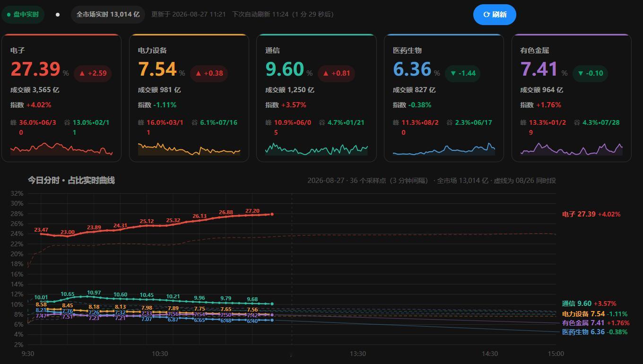
Task: Click the 电力设备 card sparkline chart
Action: pyautogui.click(x=189, y=149)
